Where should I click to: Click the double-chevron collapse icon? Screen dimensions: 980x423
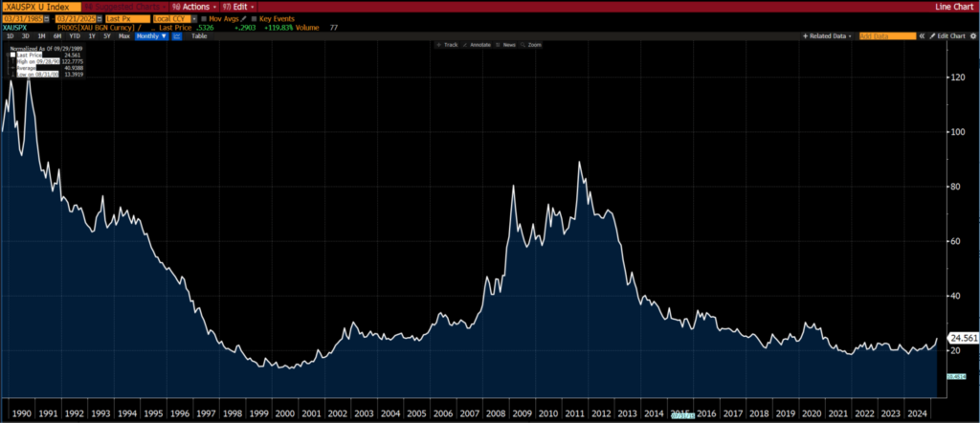pos(921,35)
